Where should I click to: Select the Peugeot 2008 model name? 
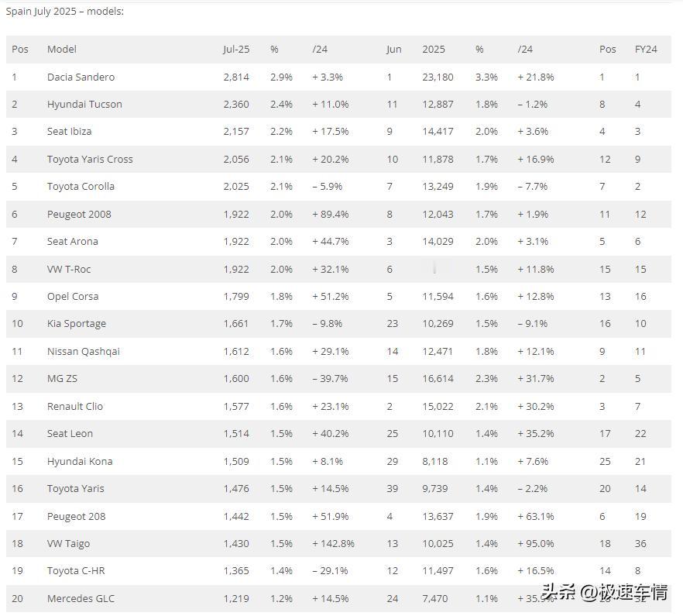79,214
